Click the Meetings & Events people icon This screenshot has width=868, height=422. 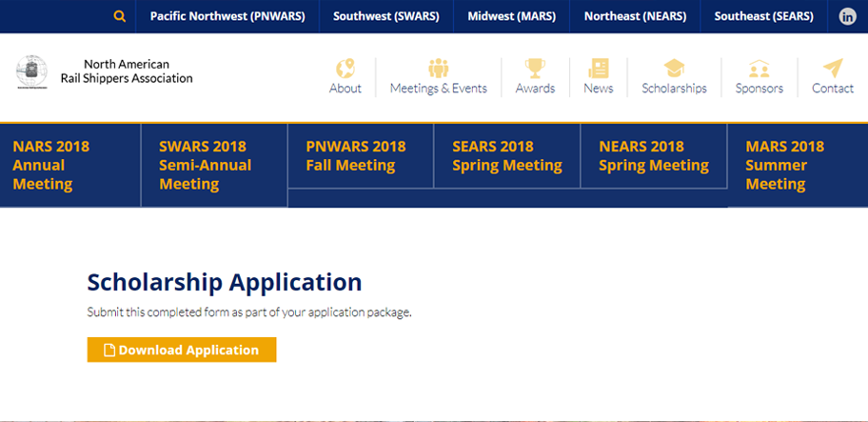click(439, 69)
